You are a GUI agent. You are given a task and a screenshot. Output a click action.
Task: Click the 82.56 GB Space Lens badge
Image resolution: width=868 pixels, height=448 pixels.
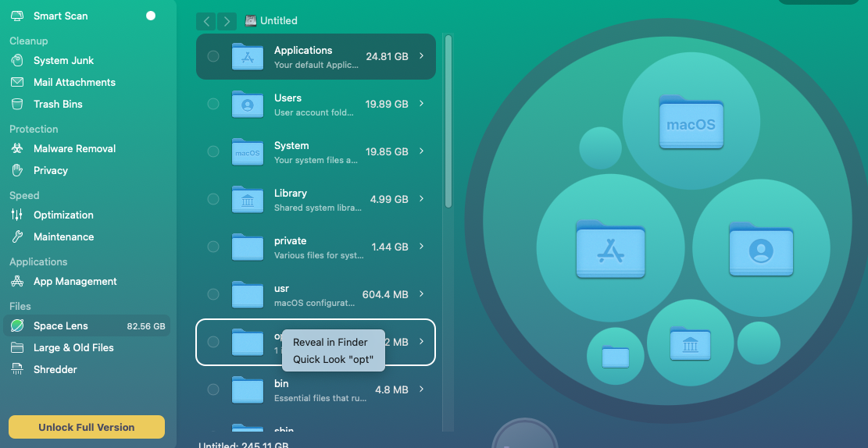146,326
